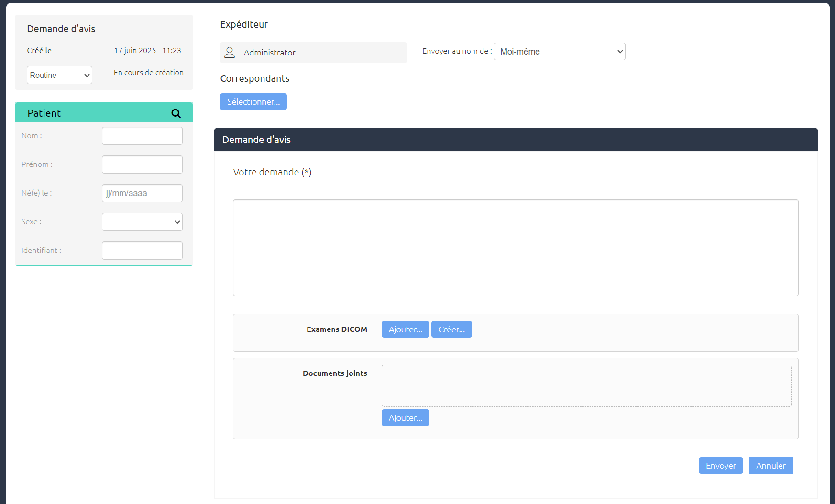Click the Patient panel header

[x=104, y=112]
